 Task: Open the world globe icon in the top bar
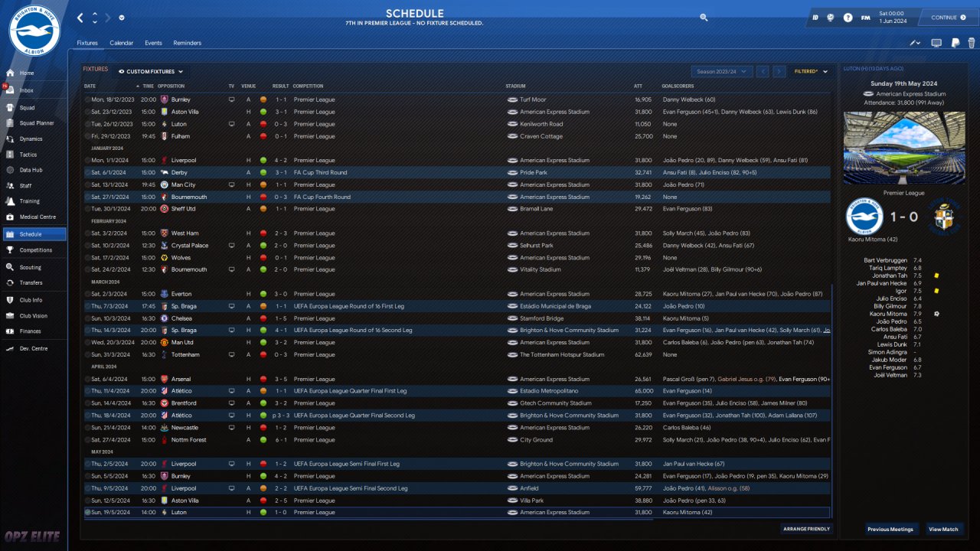point(831,18)
